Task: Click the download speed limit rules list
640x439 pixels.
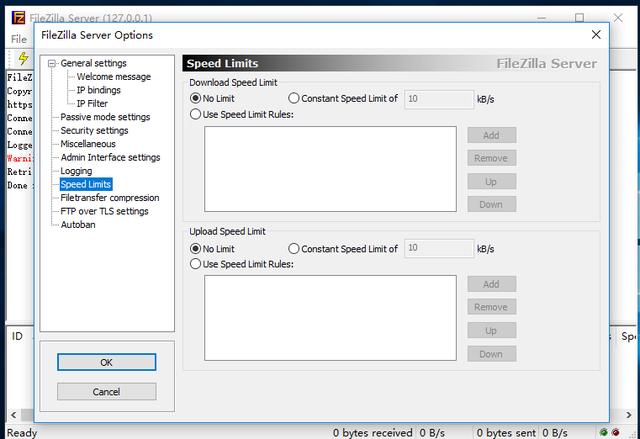Action: point(330,169)
